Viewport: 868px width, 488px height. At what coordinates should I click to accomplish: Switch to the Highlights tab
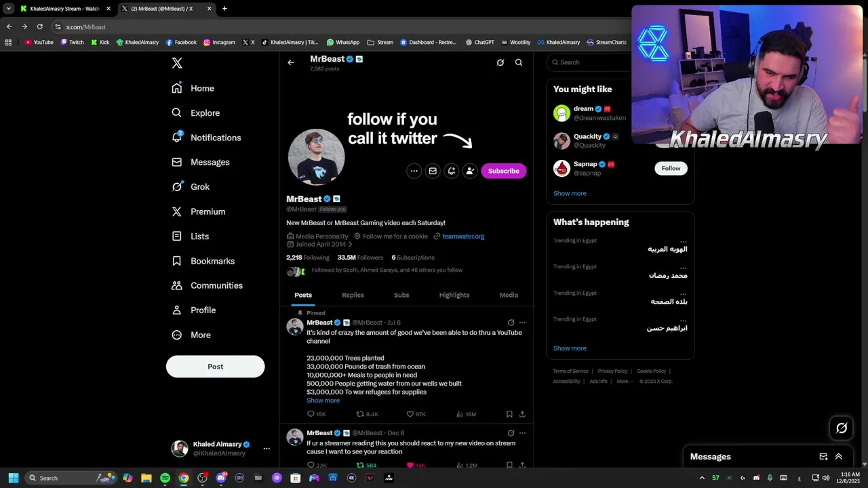point(454,295)
